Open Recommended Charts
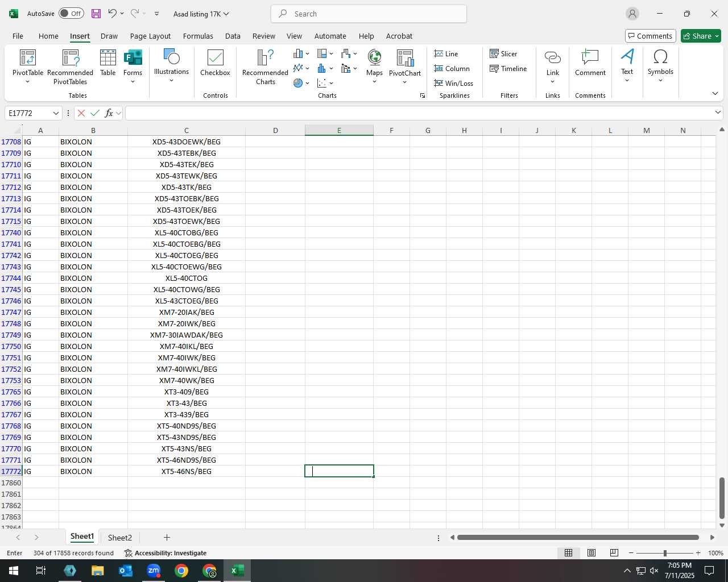The height and width of the screenshot is (582, 728). click(265, 66)
